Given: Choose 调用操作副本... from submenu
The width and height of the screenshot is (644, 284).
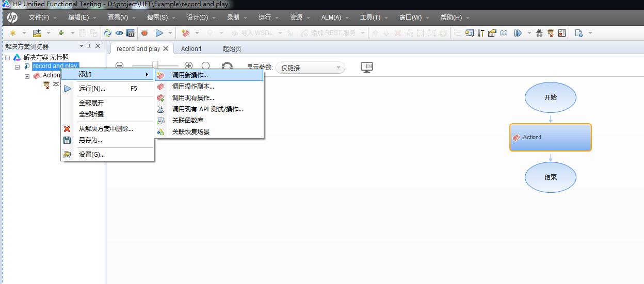Looking at the screenshot, I should click(209, 87).
